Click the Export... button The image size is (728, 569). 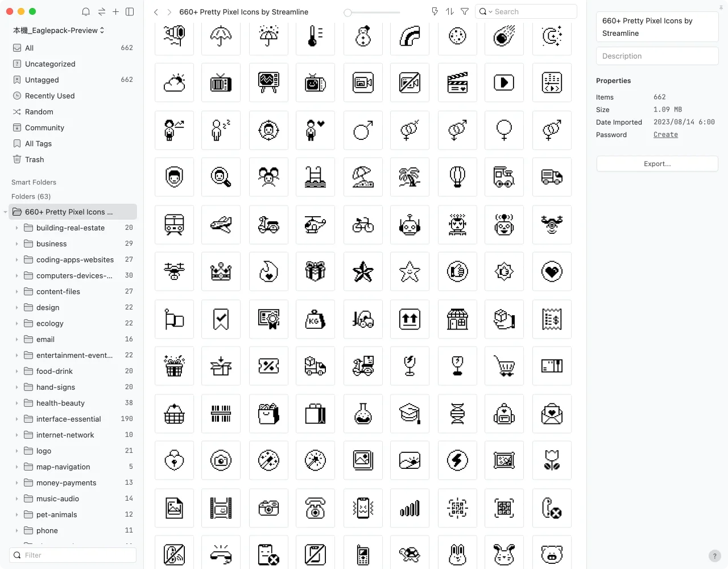657,164
